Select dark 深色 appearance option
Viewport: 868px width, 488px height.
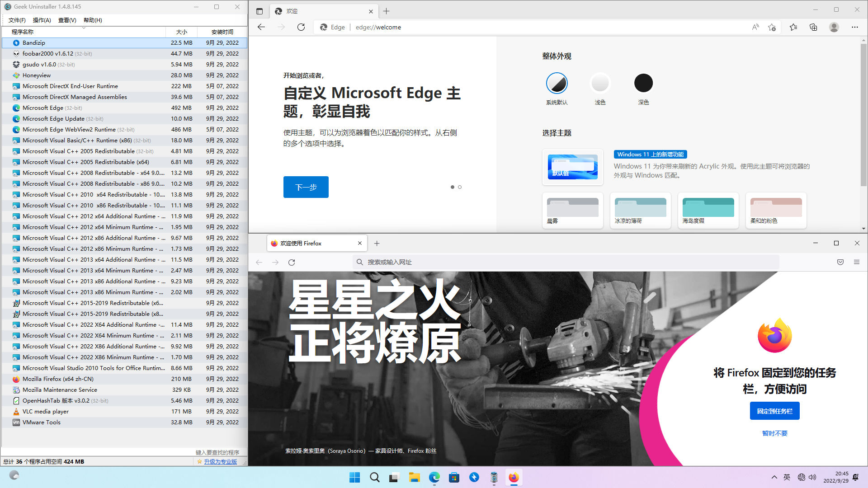coord(643,83)
